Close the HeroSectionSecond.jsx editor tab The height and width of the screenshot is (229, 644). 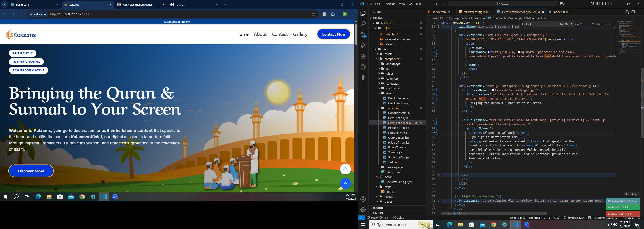pyautogui.click(x=543, y=12)
